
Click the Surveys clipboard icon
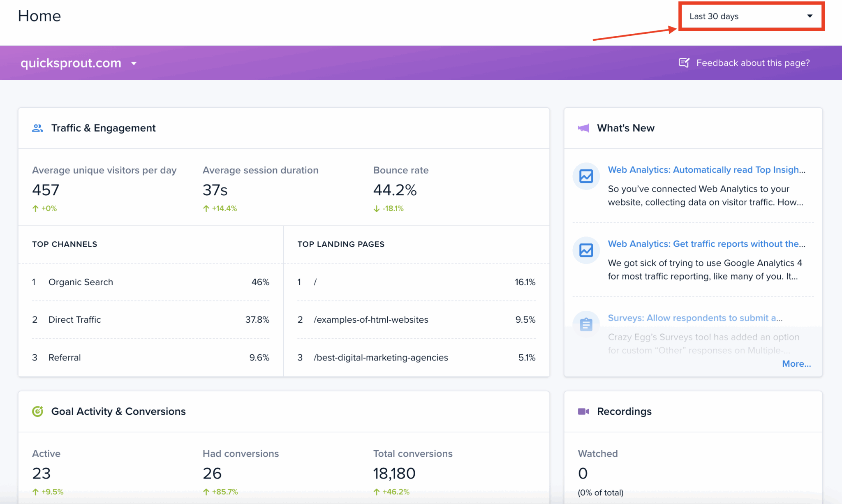tap(585, 324)
